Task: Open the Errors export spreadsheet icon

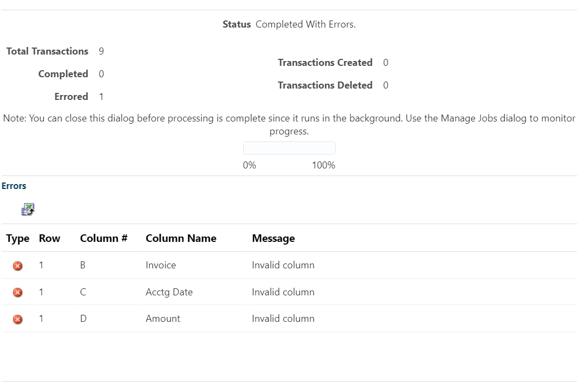Action: point(28,209)
